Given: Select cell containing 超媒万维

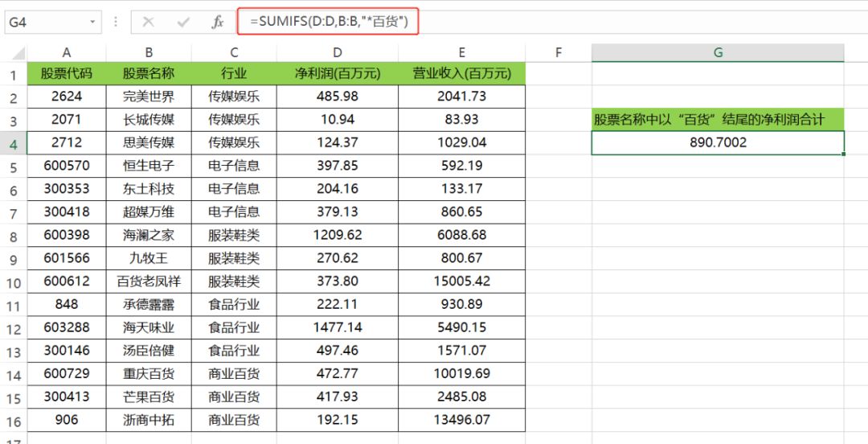Looking at the screenshot, I should [149, 212].
